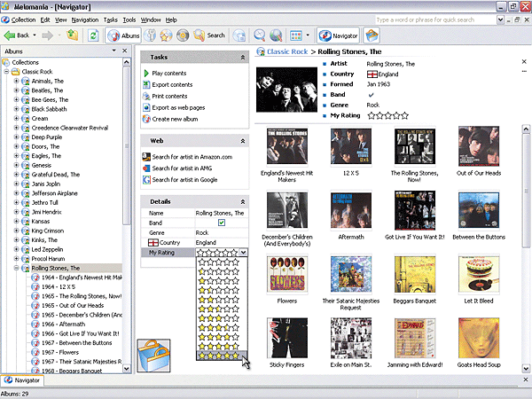
Task: Click the Up one level folder icon
Action: point(73,35)
